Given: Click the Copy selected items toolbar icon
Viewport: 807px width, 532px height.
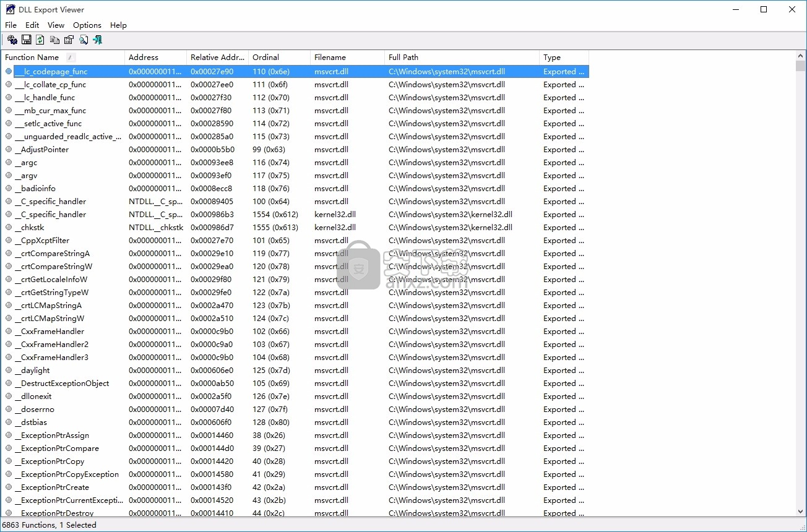Looking at the screenshot, I should click(x=54, y=40).
